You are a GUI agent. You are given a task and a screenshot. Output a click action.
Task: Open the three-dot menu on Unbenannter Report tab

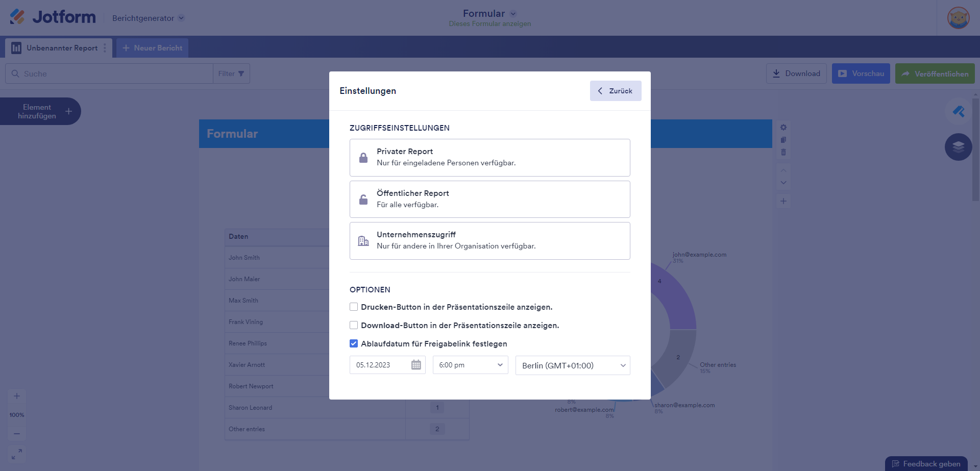pyautogui.click(x=105, y=48)
